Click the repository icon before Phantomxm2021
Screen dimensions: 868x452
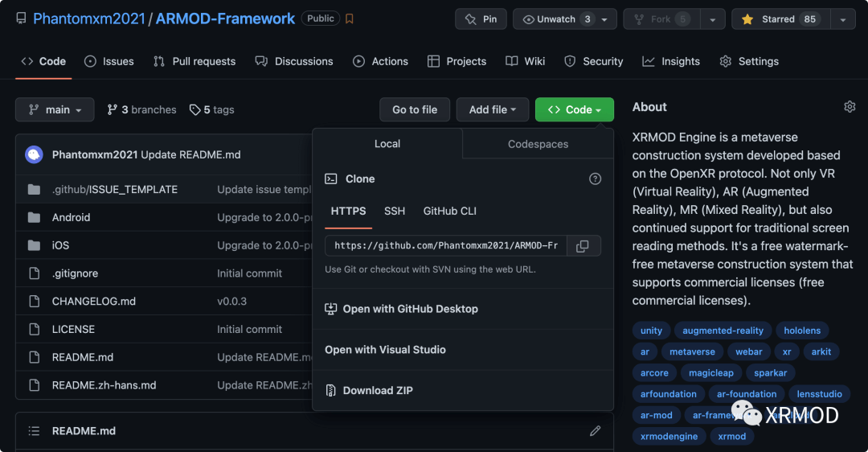[21, 18]
